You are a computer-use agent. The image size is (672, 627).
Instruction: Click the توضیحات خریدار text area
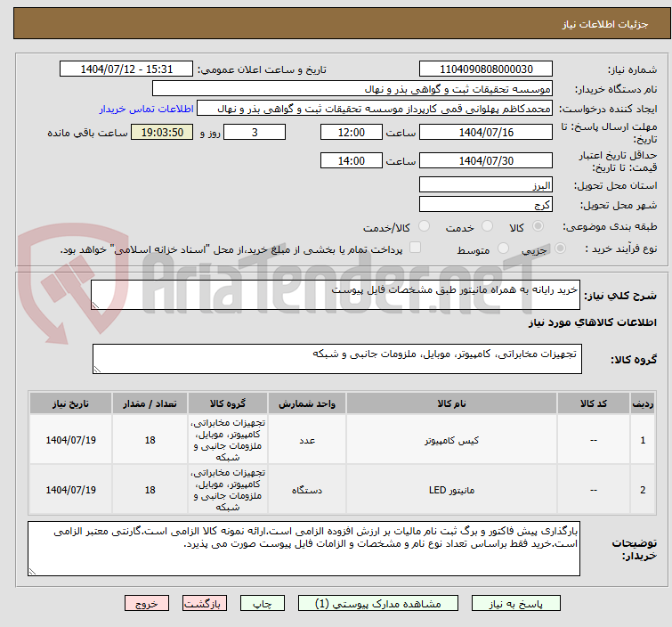point(304,549)
